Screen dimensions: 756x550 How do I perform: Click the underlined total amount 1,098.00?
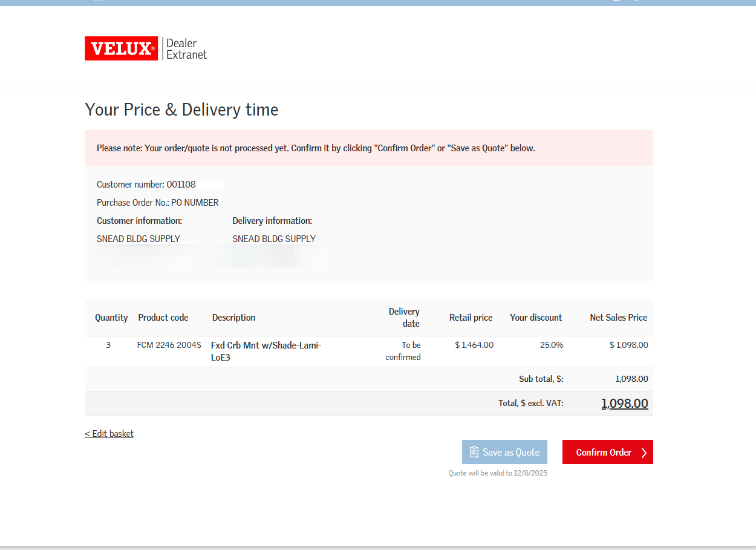[x=624, y=404]
